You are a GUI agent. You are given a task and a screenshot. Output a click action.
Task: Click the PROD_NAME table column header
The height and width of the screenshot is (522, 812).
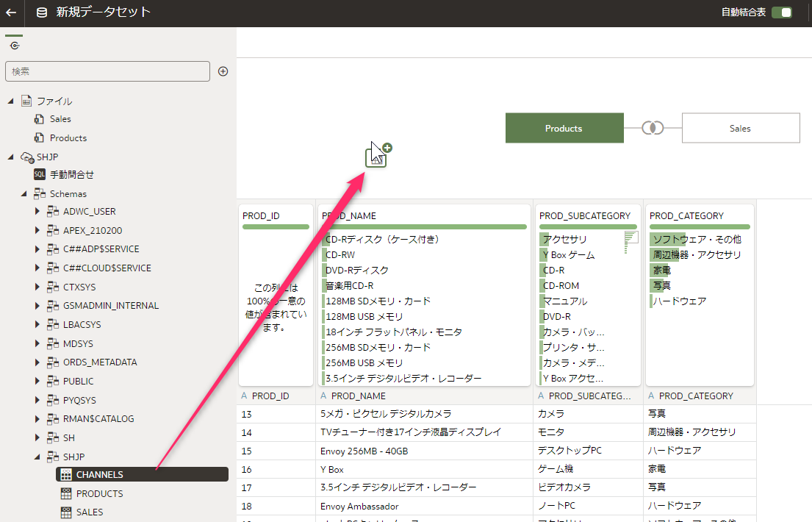pyautogui.click(x=359, y=396)
